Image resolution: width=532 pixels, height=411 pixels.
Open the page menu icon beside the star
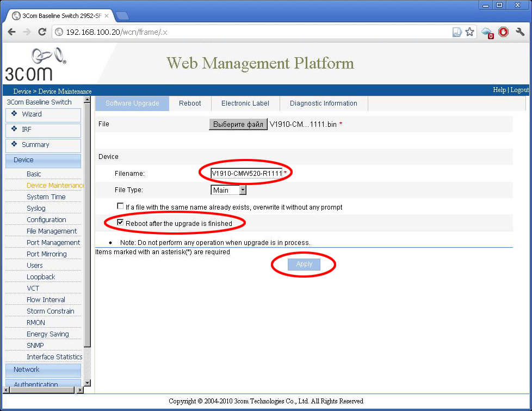[x=457, y=32]
